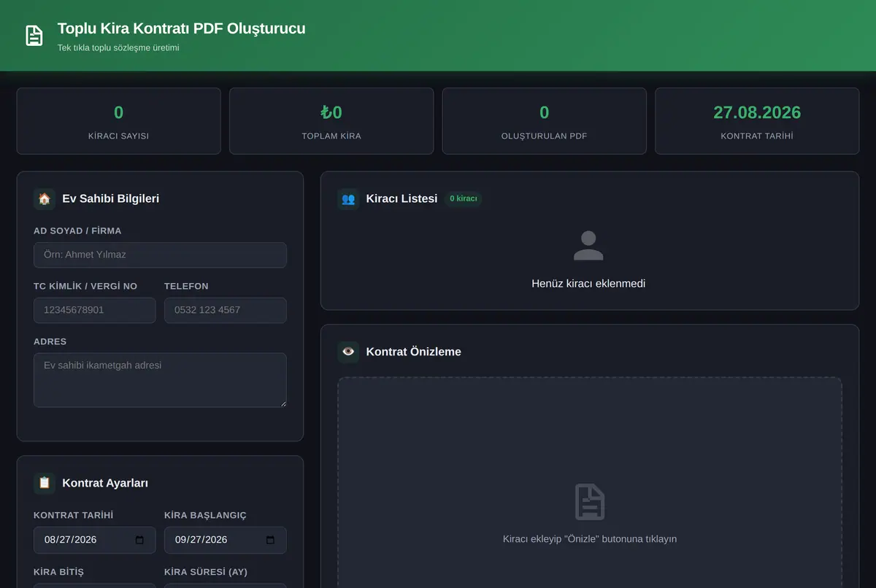Click the "OLUŞTURULAN PDF" stat card

(545, 121)
